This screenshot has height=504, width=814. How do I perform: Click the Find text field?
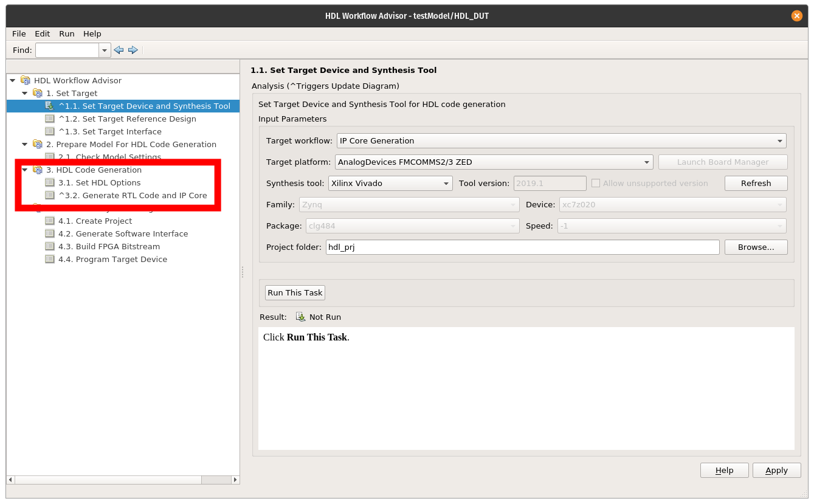tap(67, 50)
